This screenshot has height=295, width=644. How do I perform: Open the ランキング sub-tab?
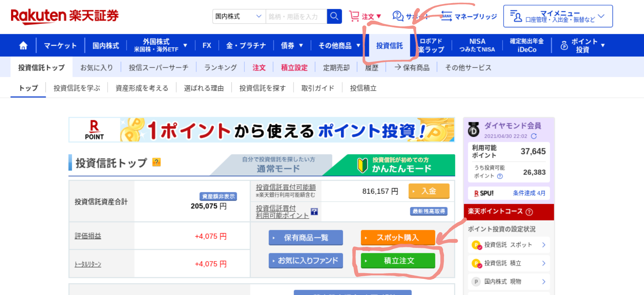tap(220, 68)
